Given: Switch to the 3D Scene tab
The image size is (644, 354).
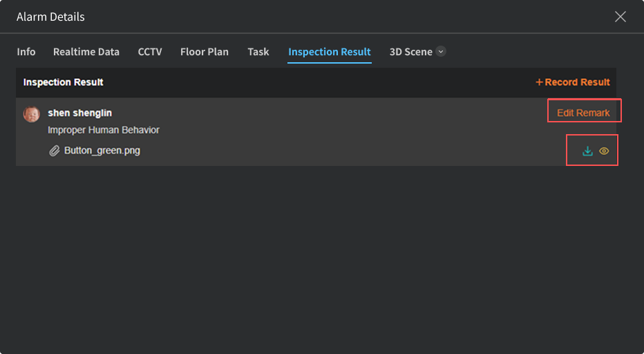Looking at the screenshot, I should 410,52.
